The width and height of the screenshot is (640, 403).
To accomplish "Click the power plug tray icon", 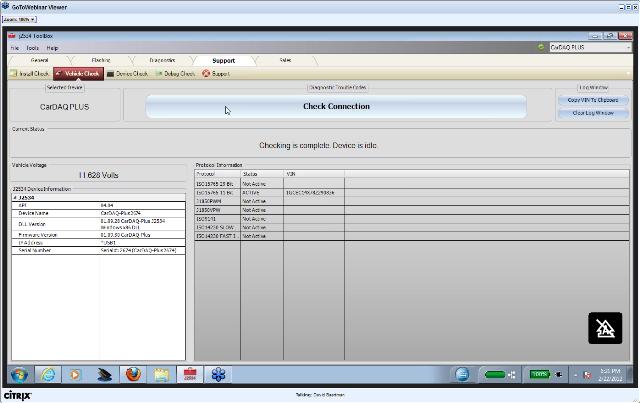I will pos(558,374).
